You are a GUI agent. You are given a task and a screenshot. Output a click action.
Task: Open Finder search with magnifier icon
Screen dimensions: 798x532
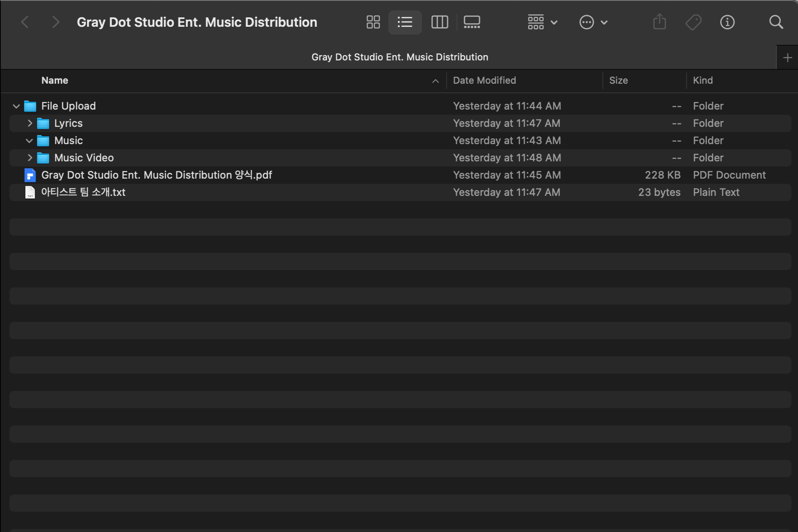(x=776, y=22)
